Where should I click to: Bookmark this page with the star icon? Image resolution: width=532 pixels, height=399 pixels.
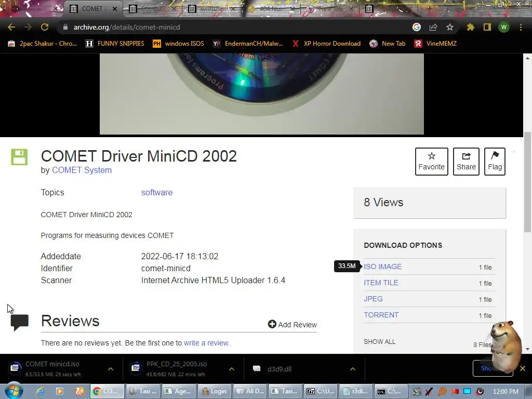tap(450, 27)
